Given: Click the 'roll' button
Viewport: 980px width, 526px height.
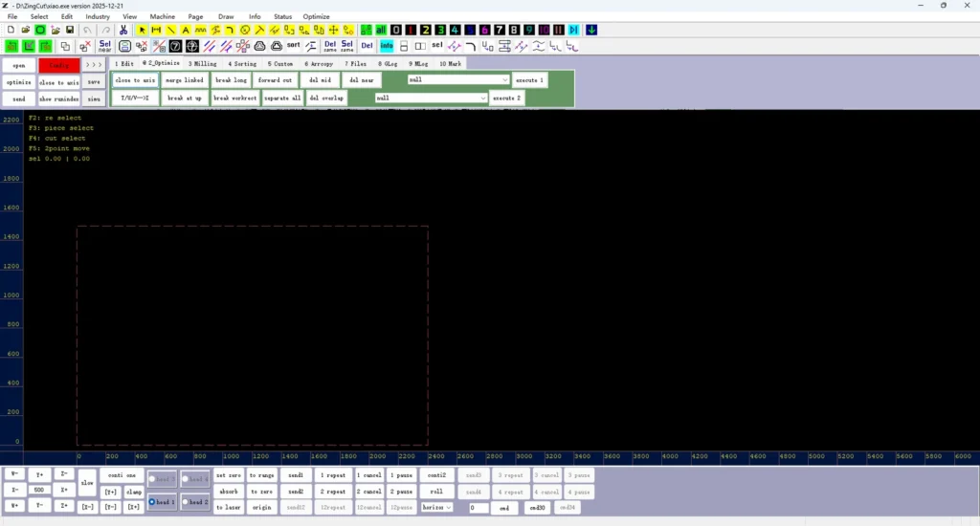Looking at the screenshot, I should pos(436,492).
